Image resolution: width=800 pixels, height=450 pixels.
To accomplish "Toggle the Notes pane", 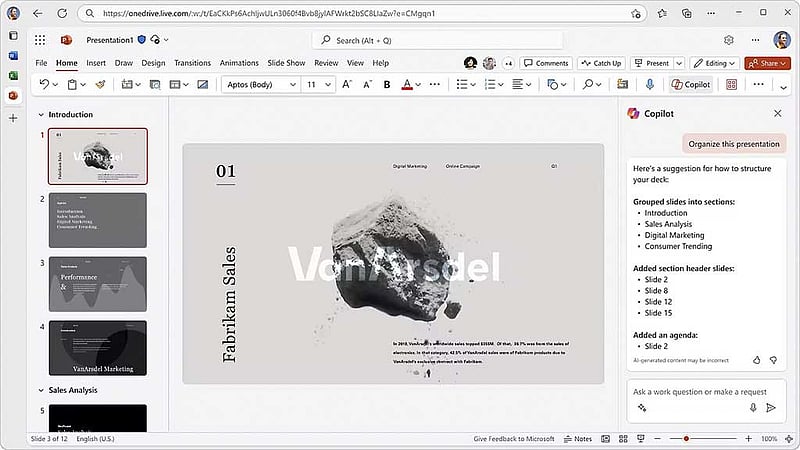I will tap(578, 439).
